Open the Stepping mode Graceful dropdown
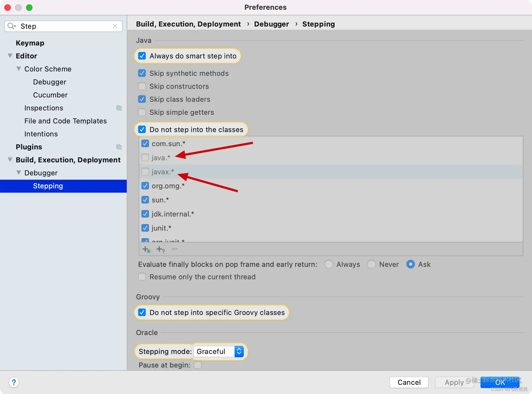The height and width of the screenshot is (394, 532). click(219, 351)
